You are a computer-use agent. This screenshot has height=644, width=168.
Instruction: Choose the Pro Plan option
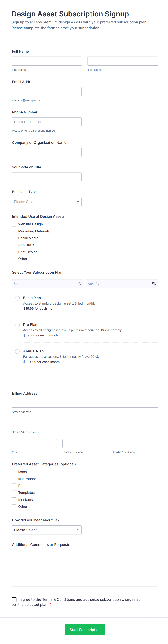pos(18,325)
